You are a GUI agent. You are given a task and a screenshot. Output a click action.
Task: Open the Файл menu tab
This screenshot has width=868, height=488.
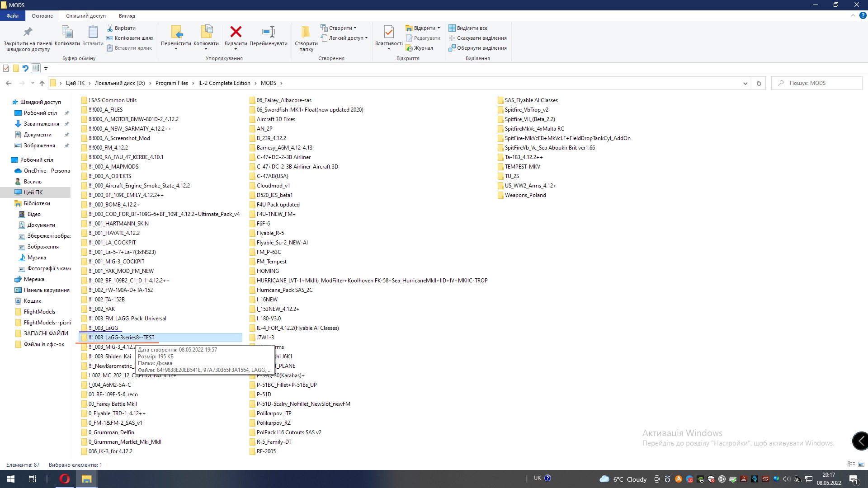click(13, 16)
